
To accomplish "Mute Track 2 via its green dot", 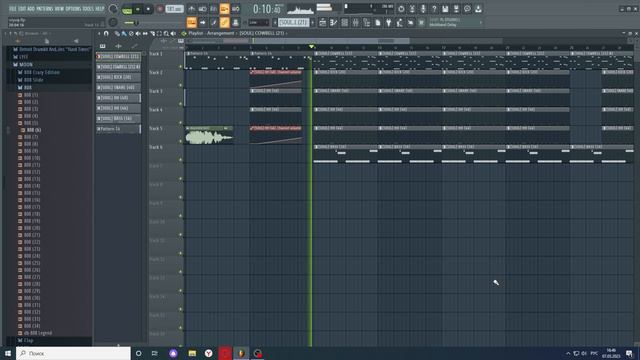I will 181,85.
